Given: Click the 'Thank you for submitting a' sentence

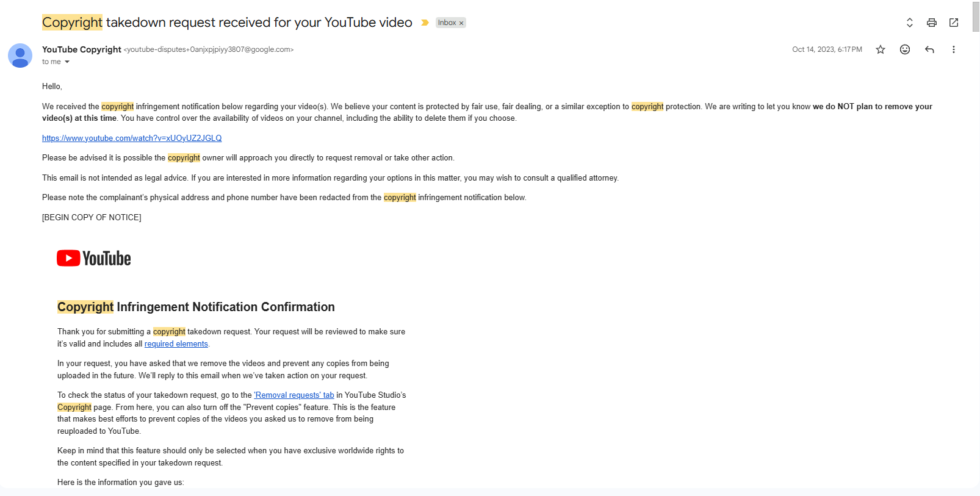Looking at the screenshot, I should [231, 337].
